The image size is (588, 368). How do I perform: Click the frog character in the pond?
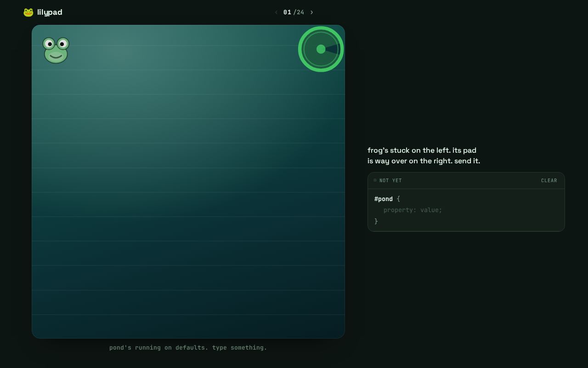56,50
